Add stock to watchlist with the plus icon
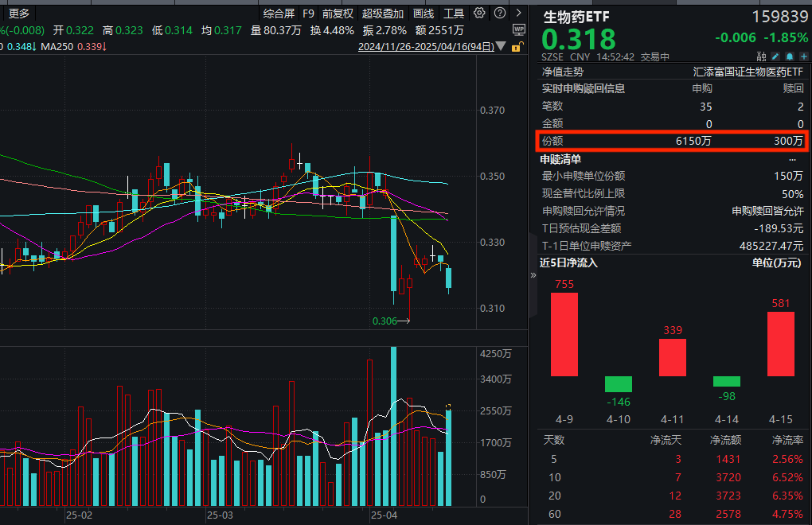This screenshot has height=525, width=812. click(803, 56)
